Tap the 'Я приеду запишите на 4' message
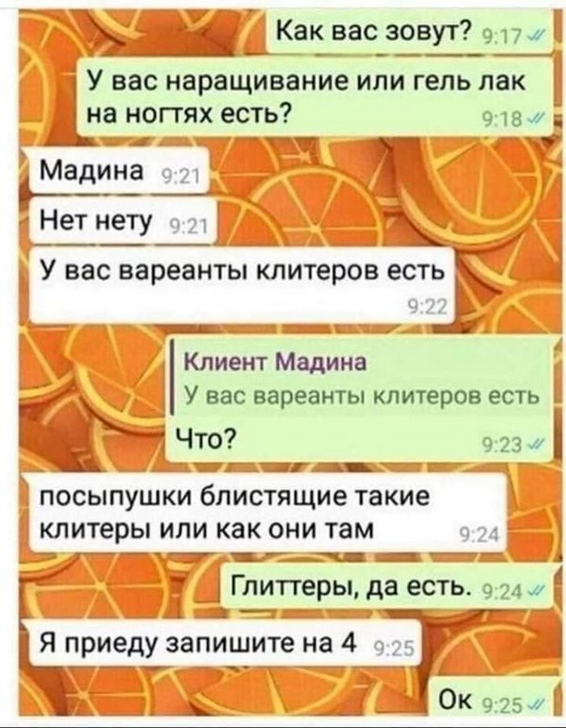The image size is (566, 728). click(226, 643)
